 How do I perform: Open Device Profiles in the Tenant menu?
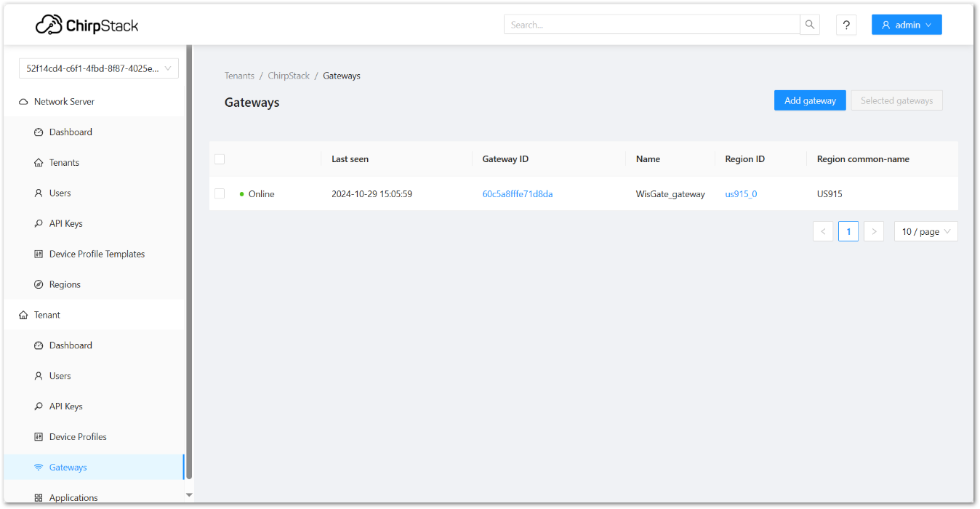78,437
